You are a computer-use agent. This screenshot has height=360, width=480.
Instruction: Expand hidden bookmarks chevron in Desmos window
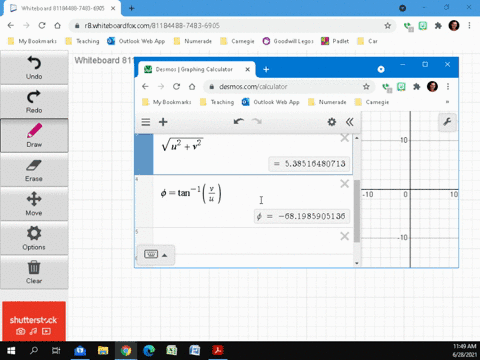pyautogui.click(x=448, y=102)
